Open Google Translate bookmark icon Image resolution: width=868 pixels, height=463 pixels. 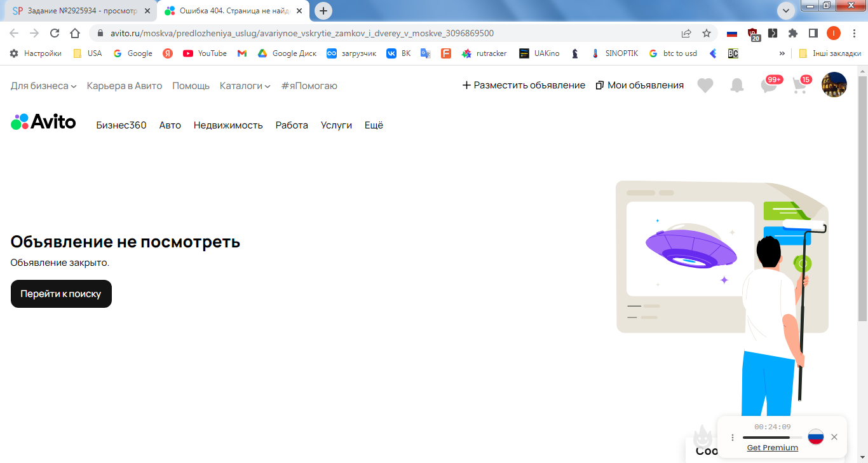426,53
